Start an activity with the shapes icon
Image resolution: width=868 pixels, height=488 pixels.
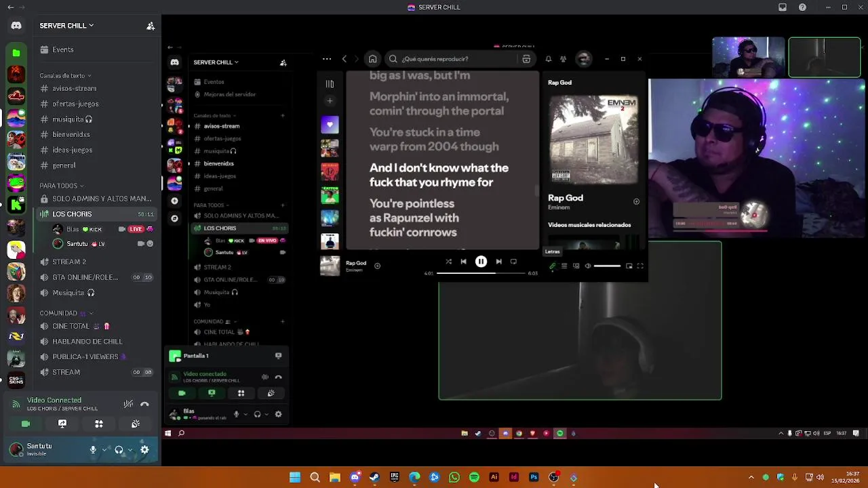coord(99,424)
